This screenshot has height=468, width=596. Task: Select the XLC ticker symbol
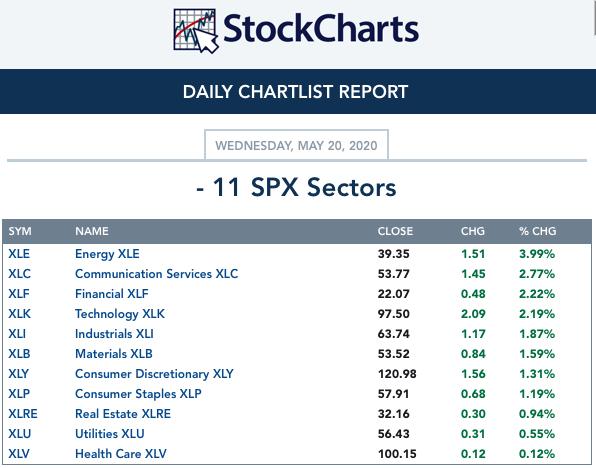19,274
